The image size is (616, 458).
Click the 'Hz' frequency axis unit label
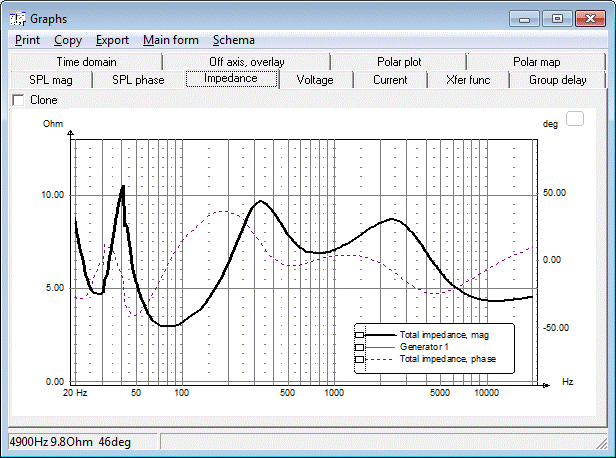(x=567, y=382)
